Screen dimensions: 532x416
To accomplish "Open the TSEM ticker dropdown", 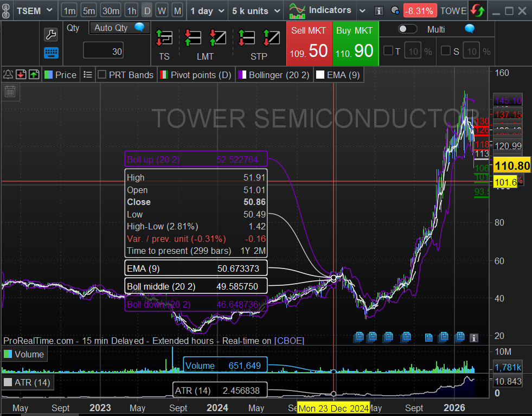I will point(35,10).
